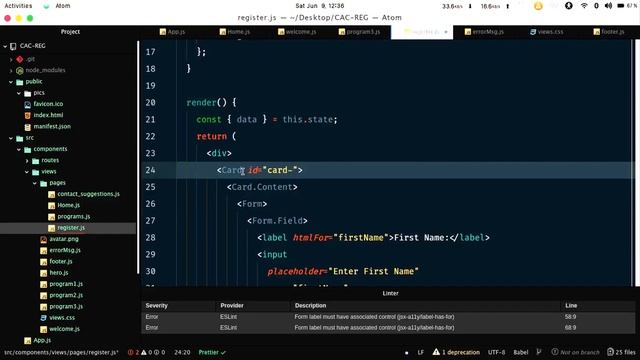Select the linter error at line 58:9
Viewport: 640px width, 360px height.
click(x=388, y=317)
